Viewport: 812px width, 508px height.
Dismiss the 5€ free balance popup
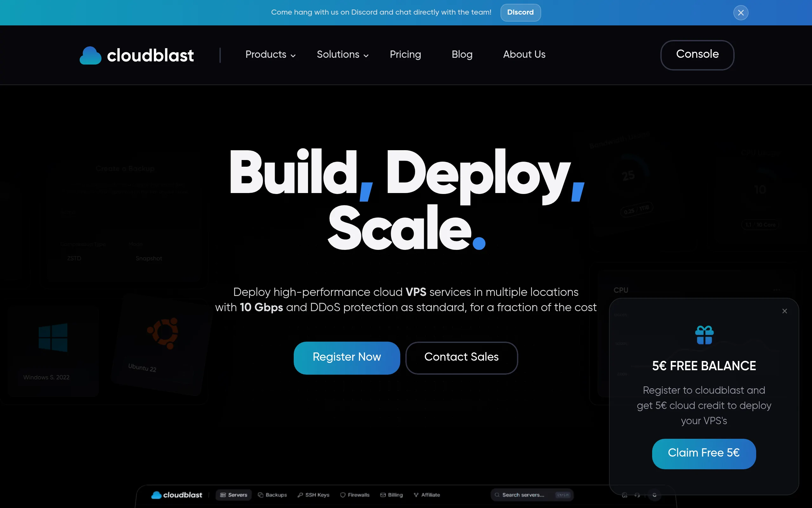click(x=784, y=311)
